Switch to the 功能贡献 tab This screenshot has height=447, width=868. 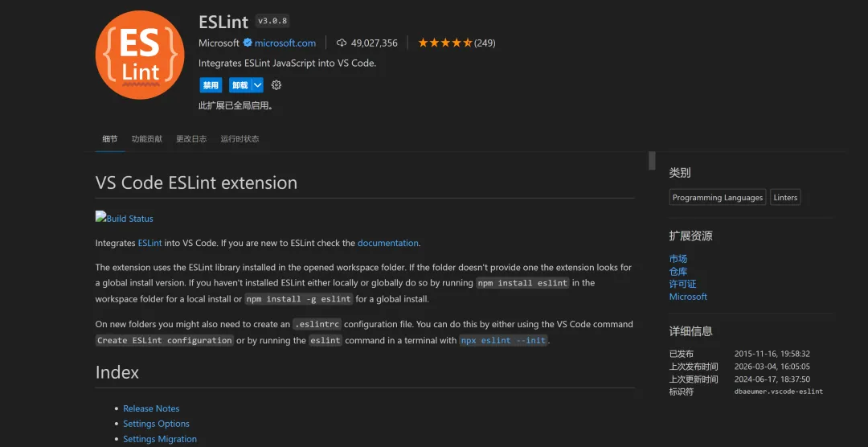click(147, 139)
